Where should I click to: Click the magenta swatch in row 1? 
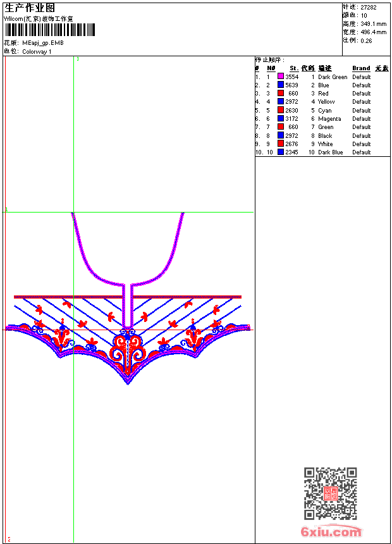pyautogui.click(x=281, y=77)
